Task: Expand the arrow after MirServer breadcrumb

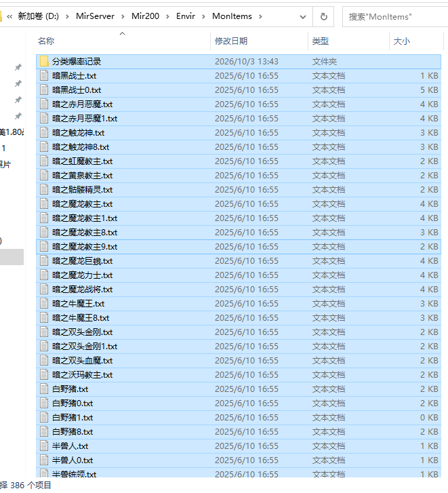Action: coord(123,16)
